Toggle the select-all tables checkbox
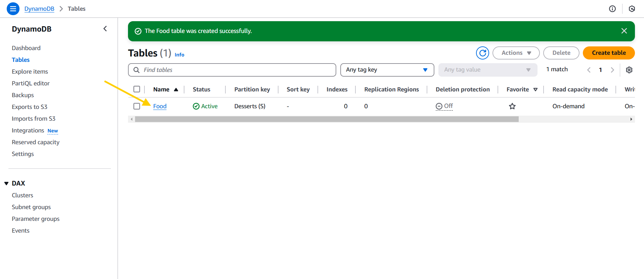The height and width of the screenshot is (279, 644). (137, 89)
